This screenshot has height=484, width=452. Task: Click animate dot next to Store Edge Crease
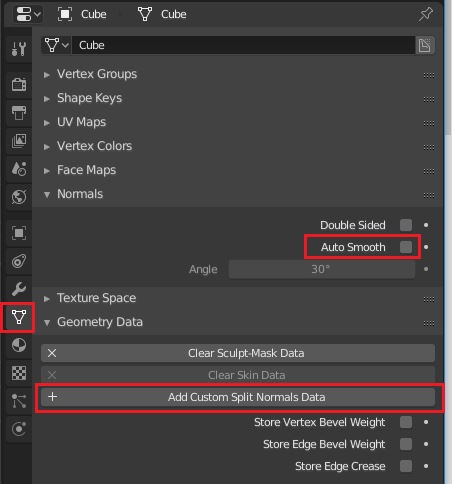click(426, 466)
